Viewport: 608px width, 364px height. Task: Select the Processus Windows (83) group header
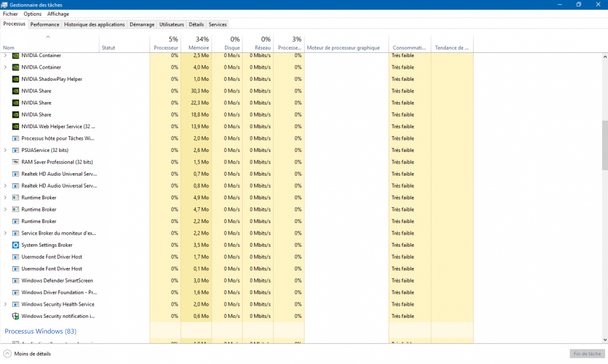(x=41, y=331)
